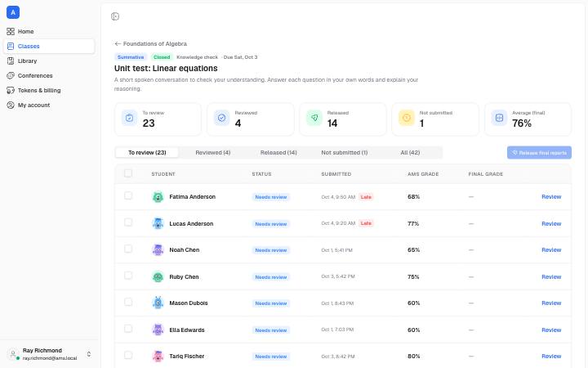
Task: Toggle the select-all header checkbox
Action: [x=128, y=173]
